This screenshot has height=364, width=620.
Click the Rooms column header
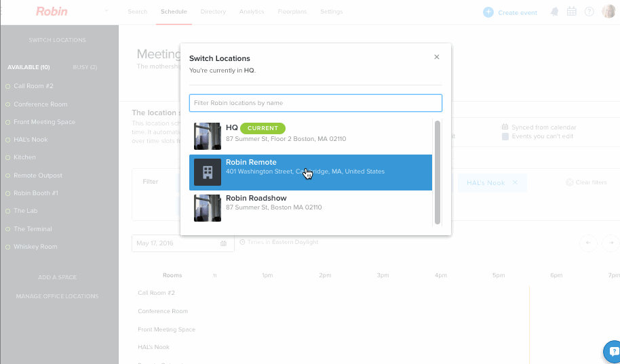(172, 275)
